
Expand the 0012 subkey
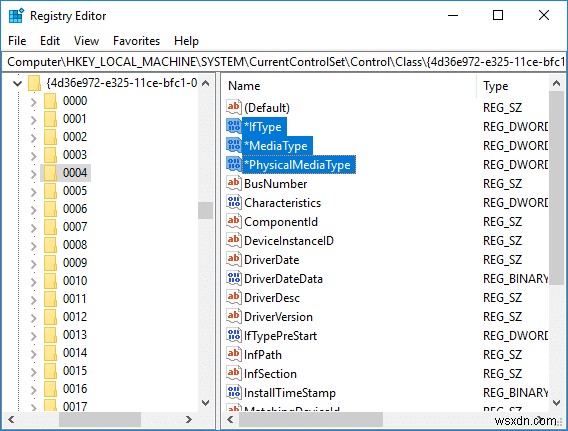[x=33, y=318]
